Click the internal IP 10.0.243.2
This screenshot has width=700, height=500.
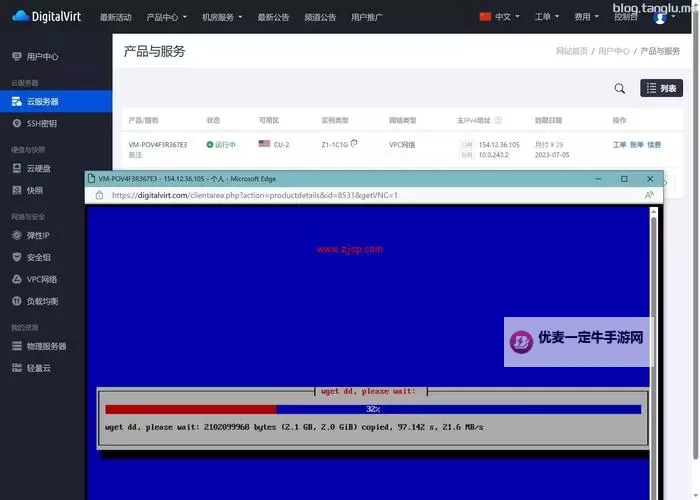(x=493, y=155)
